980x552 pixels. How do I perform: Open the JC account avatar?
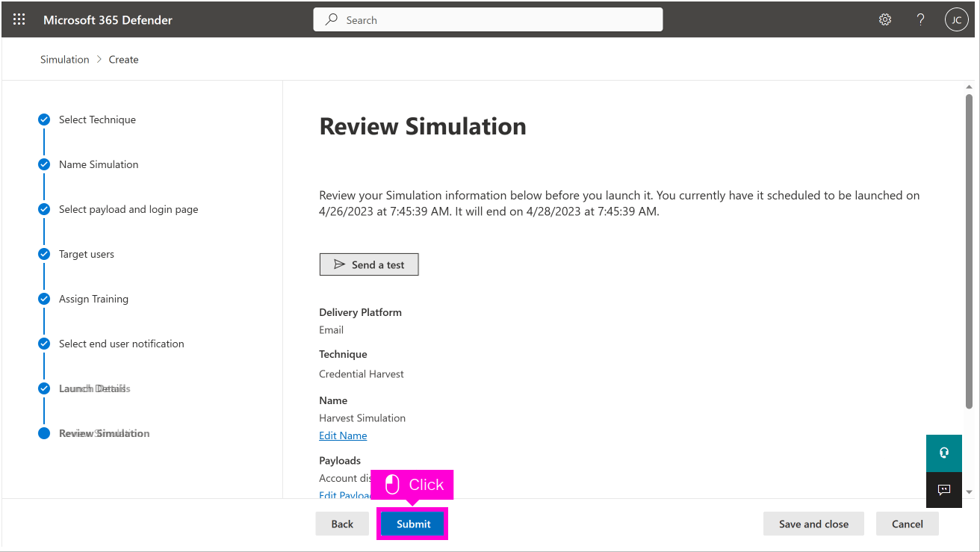click(x=956, y=20)
